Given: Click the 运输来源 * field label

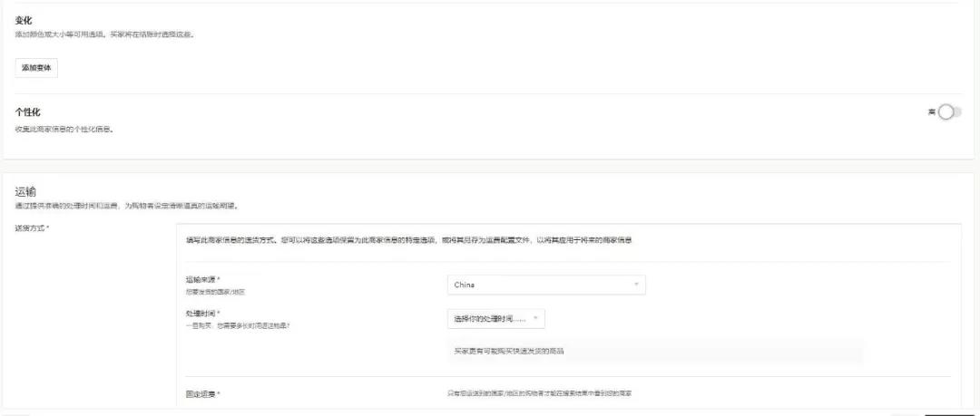Looking at the screenshot, I should click(203, 280).
